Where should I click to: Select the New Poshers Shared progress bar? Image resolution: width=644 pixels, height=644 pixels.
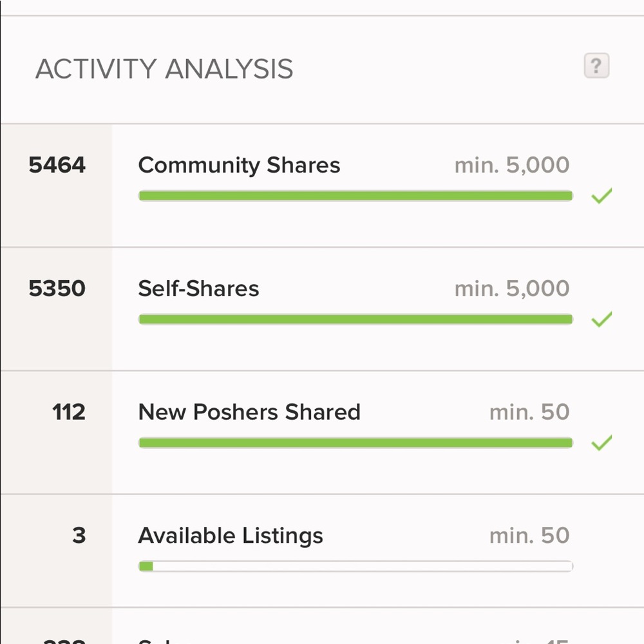pos(355,443)
